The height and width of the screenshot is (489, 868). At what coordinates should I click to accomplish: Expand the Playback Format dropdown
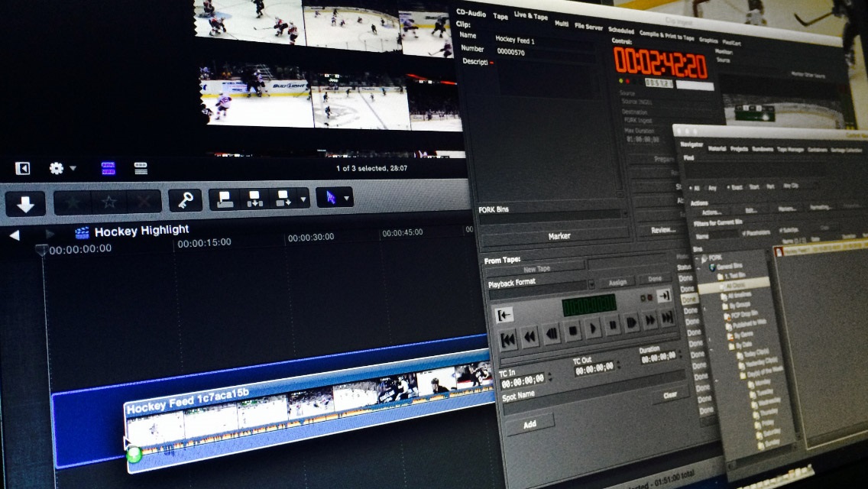point(591,283)
